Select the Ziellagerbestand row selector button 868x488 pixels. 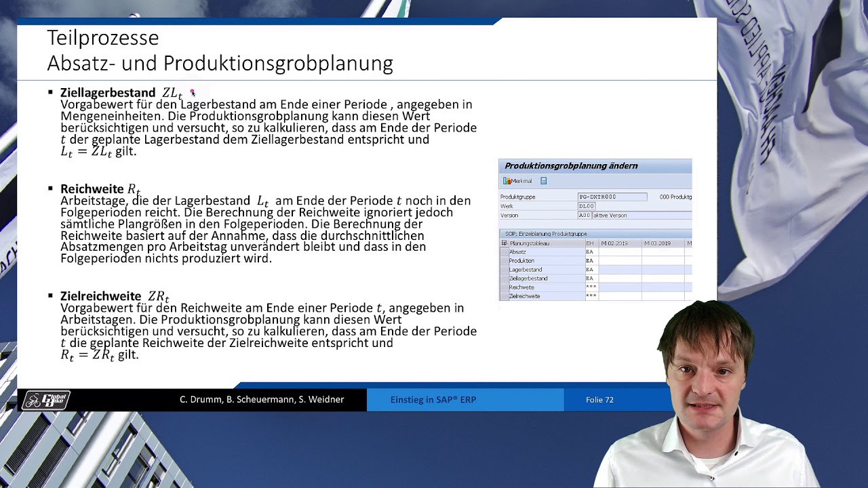click(x=504, y=279)
